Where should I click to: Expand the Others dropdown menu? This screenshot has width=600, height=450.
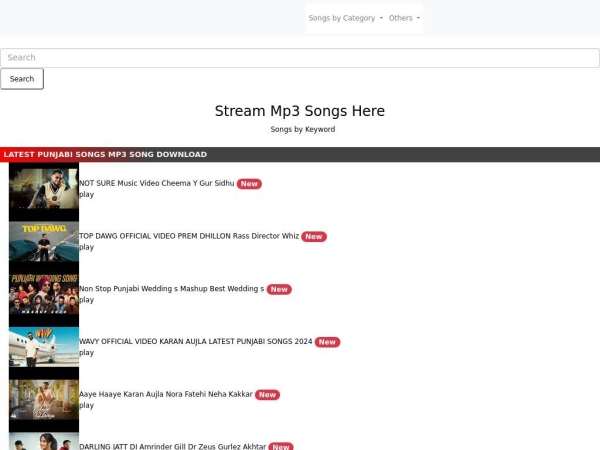pyautogui.click(x=404, y=18)
